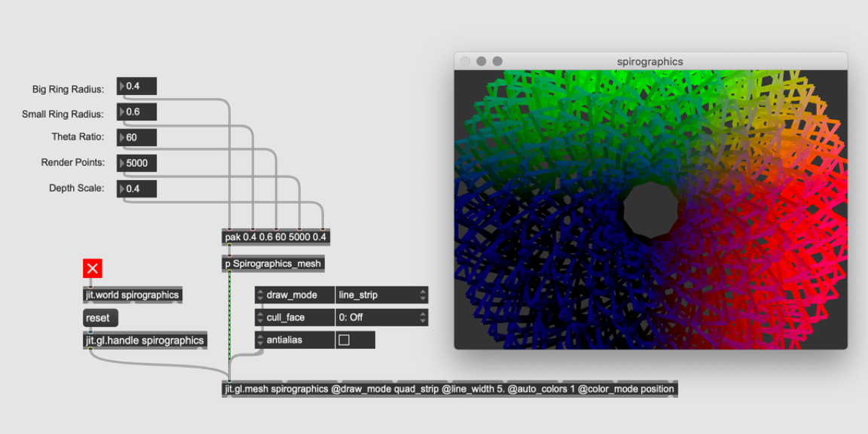Click the Render Points number box triangle
The height and width of the screenshot is (434, 868).
[122, 164]
